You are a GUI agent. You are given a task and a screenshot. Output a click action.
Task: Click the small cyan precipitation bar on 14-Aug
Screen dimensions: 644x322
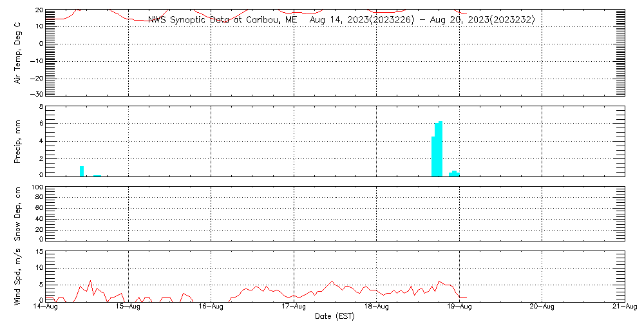[x=82, y=171]
